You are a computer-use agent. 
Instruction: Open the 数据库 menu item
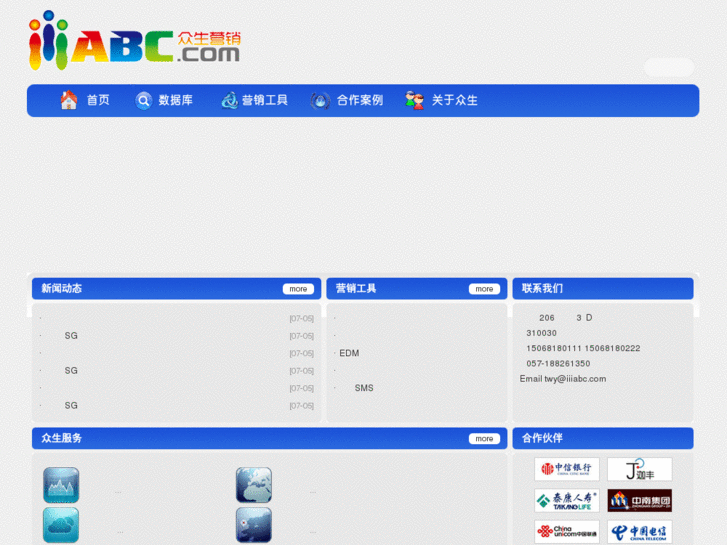tap(176, 100)
